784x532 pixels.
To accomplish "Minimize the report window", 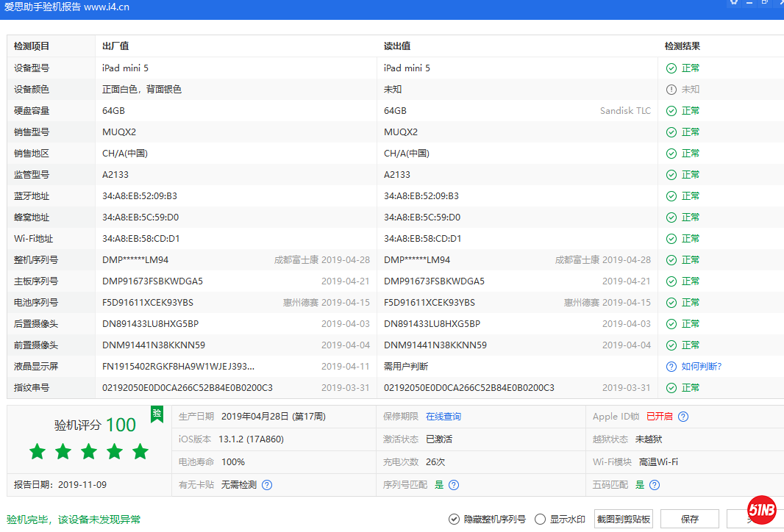I will click(x=749, y=2).
